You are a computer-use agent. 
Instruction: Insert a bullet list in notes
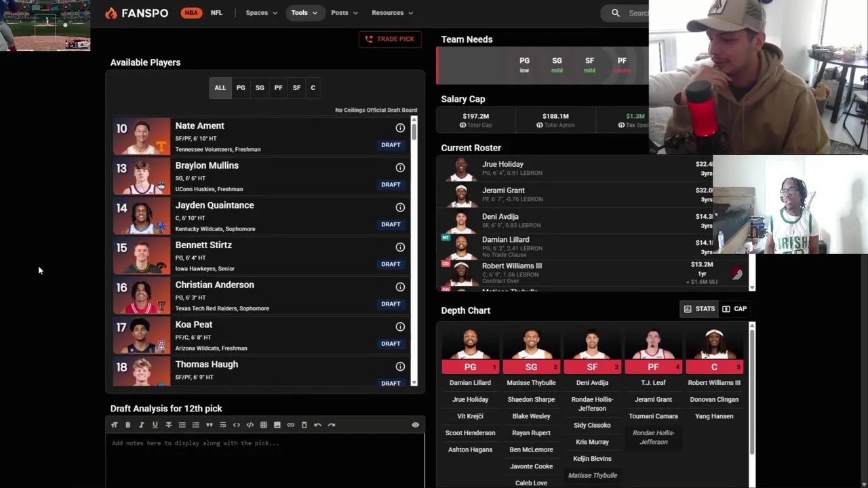click(182, 425)
